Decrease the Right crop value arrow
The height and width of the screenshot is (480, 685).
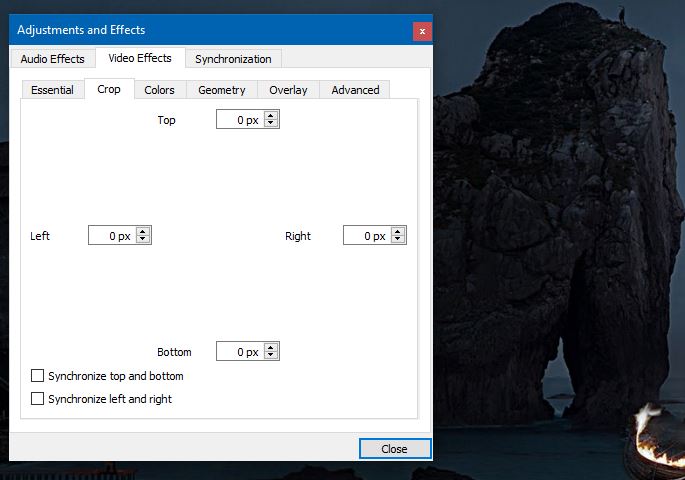click(398, 239)
